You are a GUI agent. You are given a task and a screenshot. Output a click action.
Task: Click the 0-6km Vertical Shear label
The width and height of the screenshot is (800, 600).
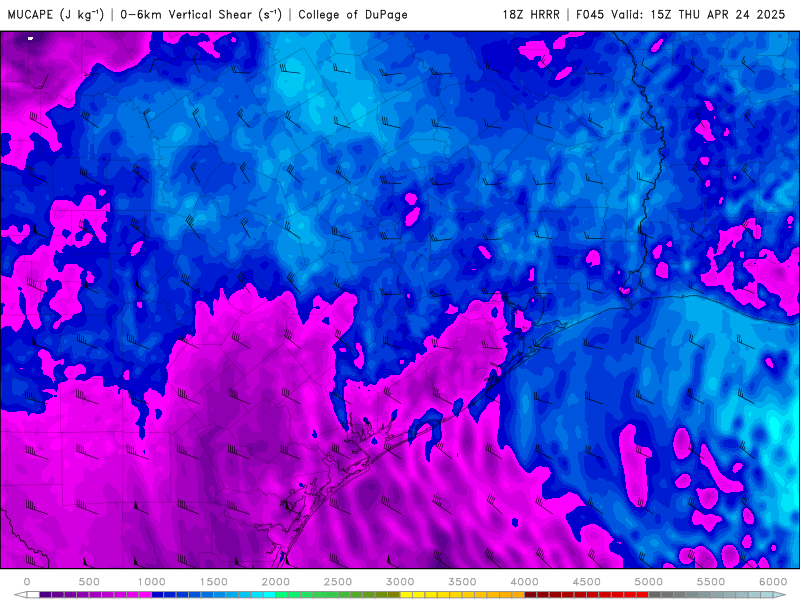click(201, 14)
